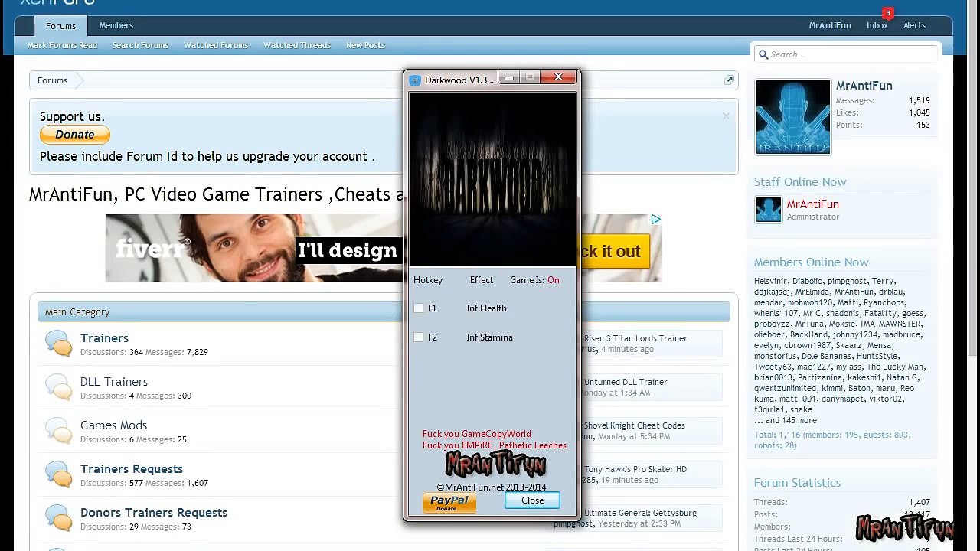This screenshot has width=980, height=551.
Task: Open Ultimate General: Gettysburg thread
Action: [640, 513]
